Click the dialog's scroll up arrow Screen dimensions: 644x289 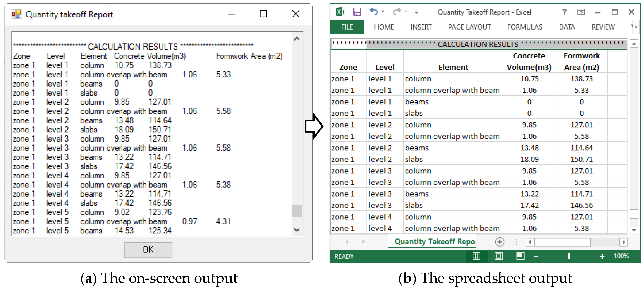point(297,38)
